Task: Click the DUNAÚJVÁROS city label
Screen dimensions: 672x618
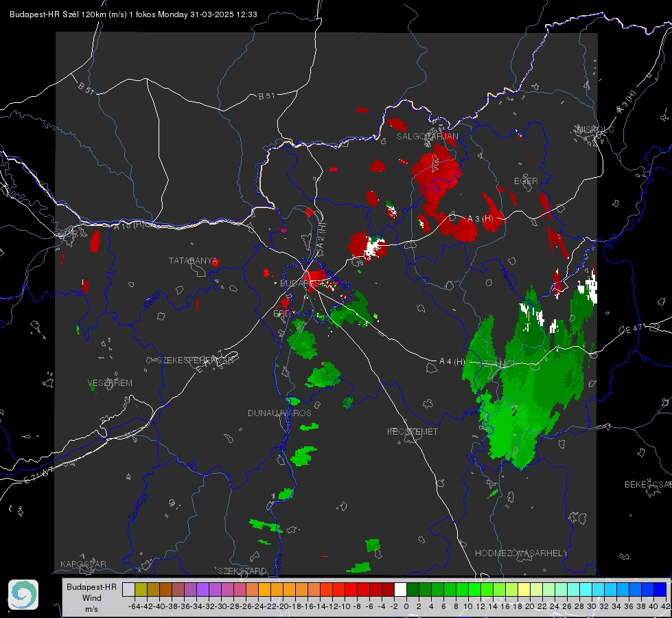Action: (279, 413)
